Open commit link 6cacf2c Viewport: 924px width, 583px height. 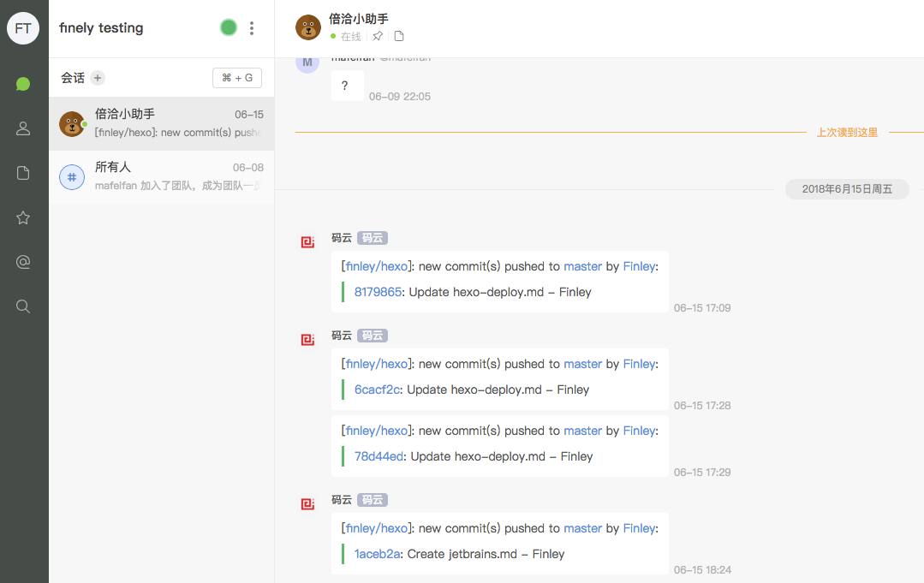[377, 390]
